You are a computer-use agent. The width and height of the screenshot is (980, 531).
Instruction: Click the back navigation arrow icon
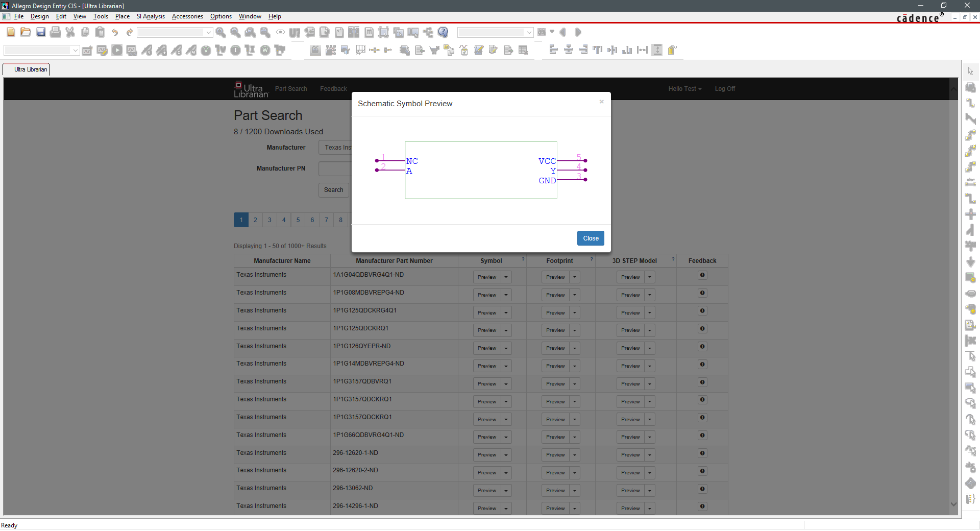pyautogui.click(x=563, y=32)
